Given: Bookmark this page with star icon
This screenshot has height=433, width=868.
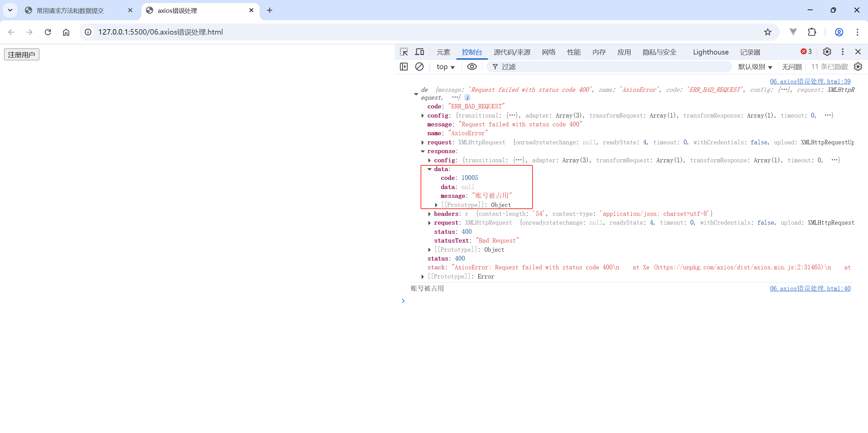Looking at the screenshot, I should point(768,32).
